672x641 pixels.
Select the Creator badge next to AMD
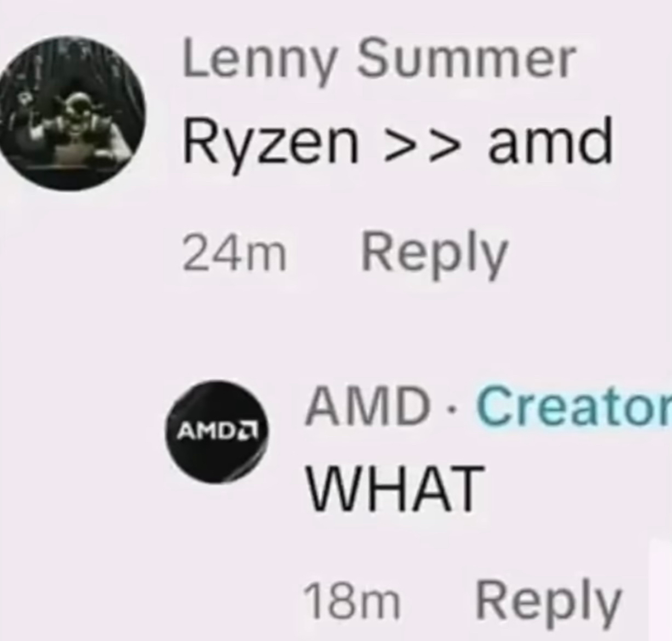(x=573, y=407)
